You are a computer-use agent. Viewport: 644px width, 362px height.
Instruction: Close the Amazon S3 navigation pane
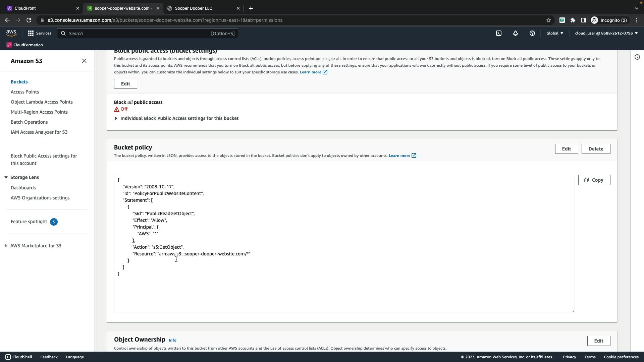pos(84,61)
